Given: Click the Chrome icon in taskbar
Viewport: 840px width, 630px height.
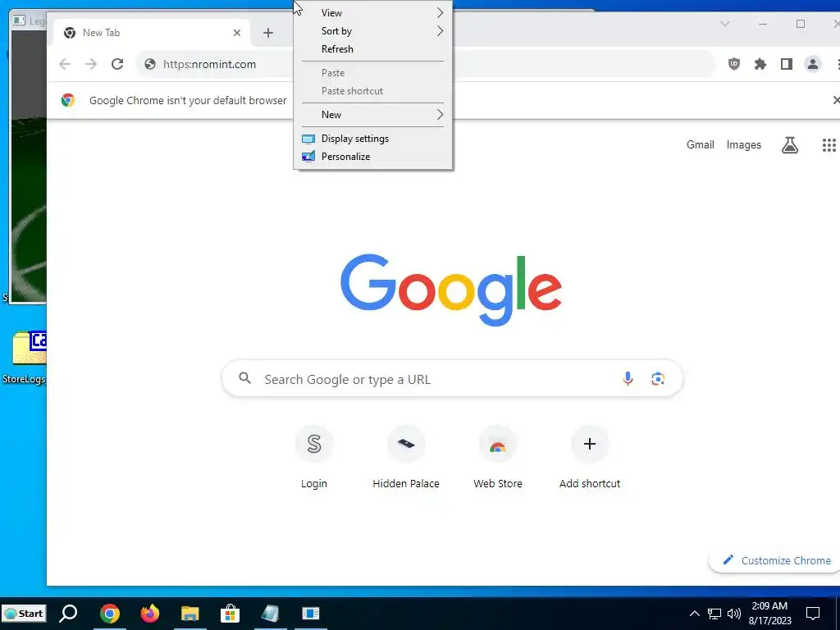Looking at the screenshot, I should [110, 614].
